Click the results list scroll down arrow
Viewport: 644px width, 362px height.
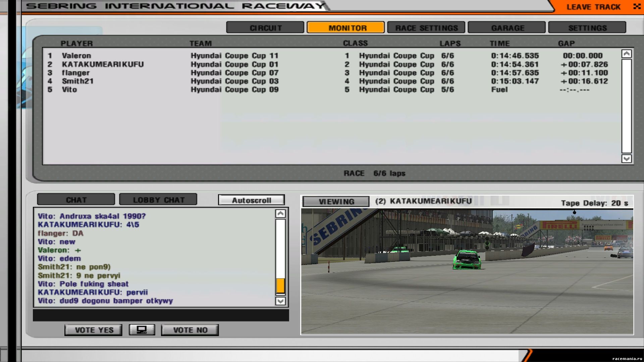(x=626, y=159)
